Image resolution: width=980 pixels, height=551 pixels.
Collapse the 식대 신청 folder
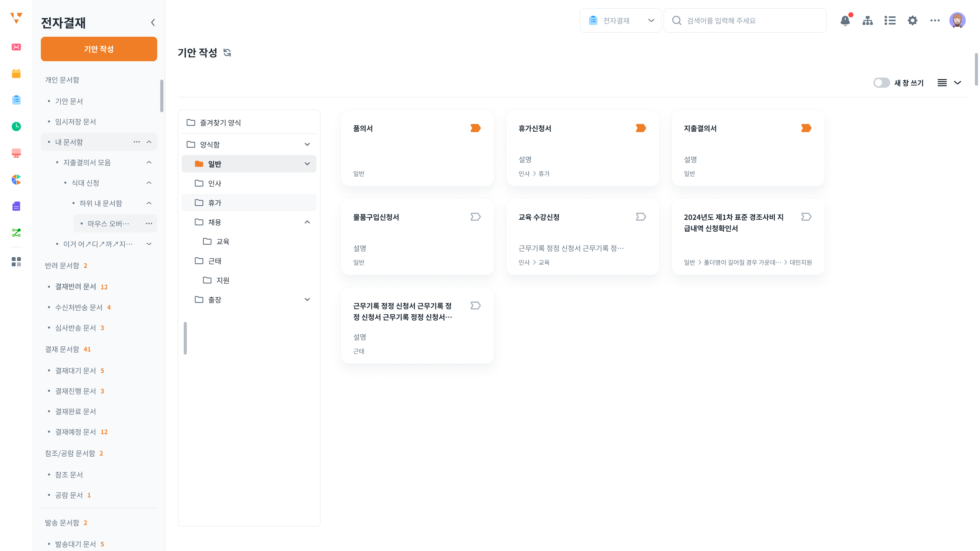click(x=149, y=183)
